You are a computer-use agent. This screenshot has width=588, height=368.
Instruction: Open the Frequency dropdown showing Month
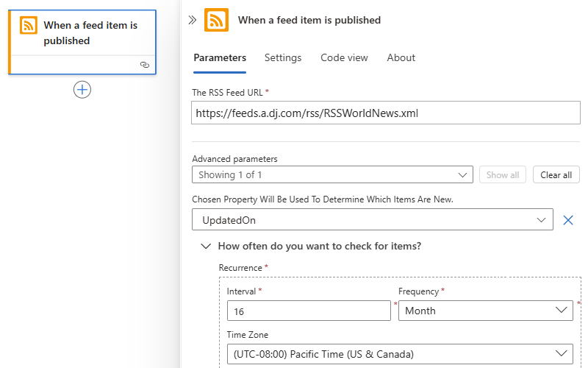point(486,311)
